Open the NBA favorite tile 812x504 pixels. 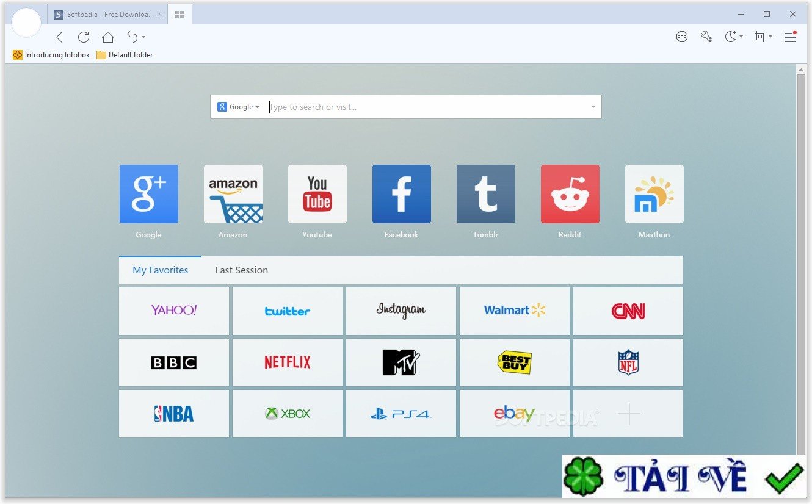pyautogui.click(x=174, y=414)
